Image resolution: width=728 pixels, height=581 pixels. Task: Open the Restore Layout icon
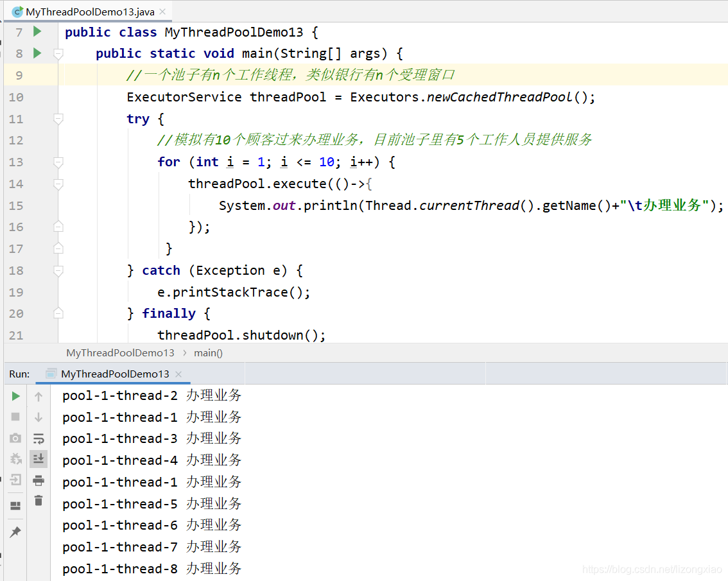(x=16, y=506)
